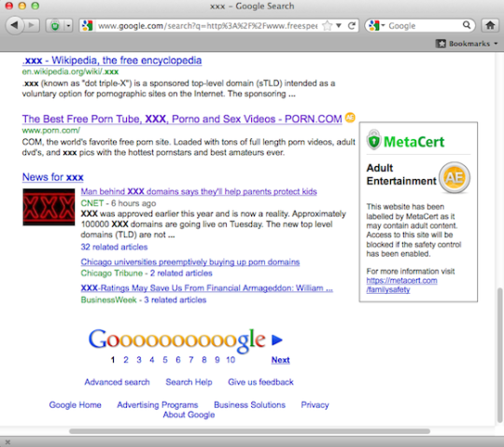Image resolution: width=504 pixels, height=447 pixels.
Task: Open Advertising Programs footer link
Action: (x=158, y=405)
